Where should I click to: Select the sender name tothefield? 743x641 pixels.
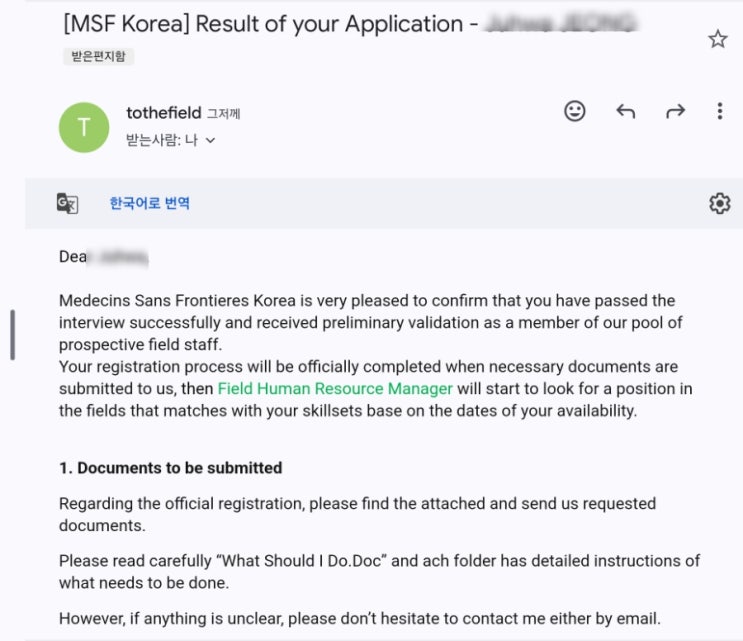pos(163,113)
